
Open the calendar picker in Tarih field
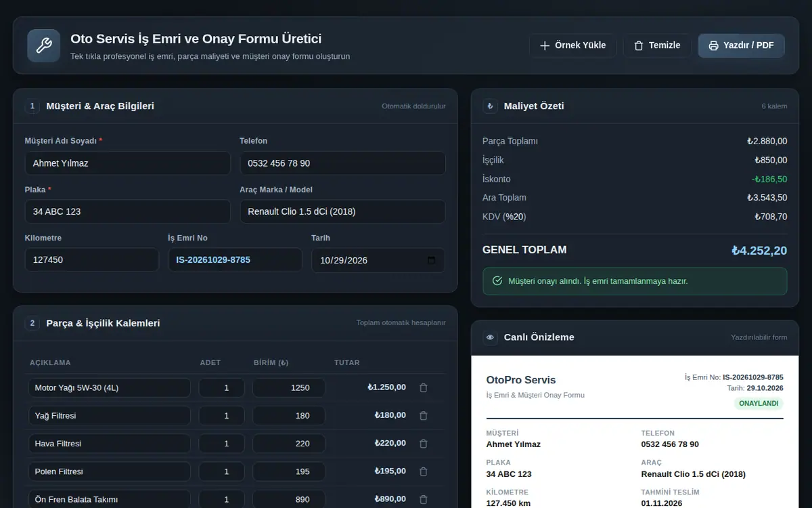click(432, 260)
